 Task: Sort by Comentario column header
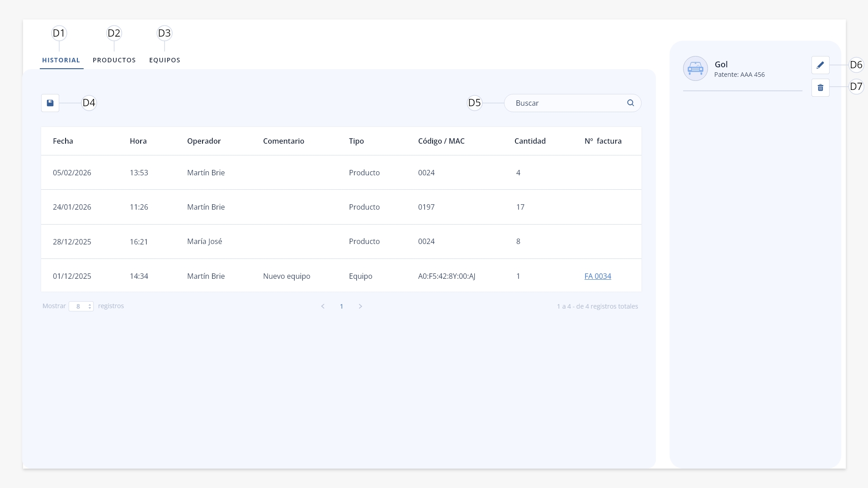(283, 141)
